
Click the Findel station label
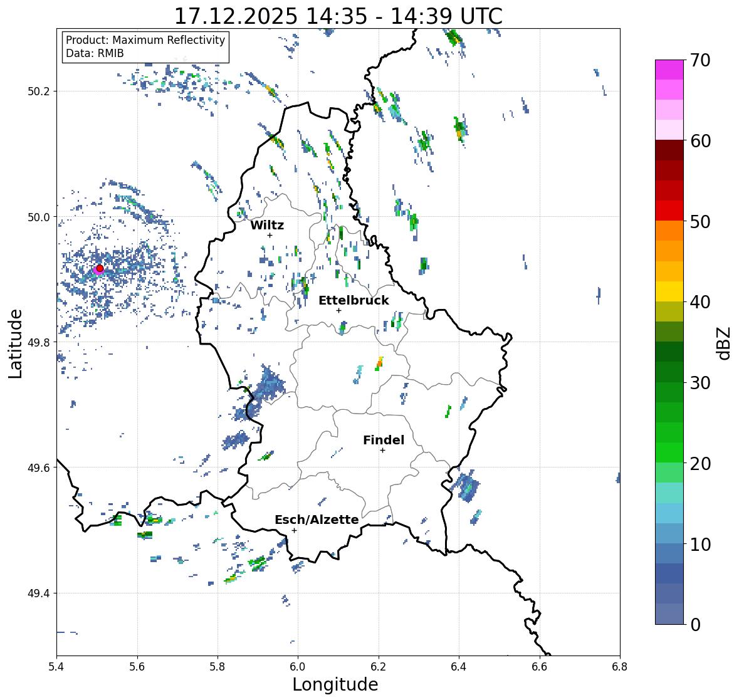[384, 440]
